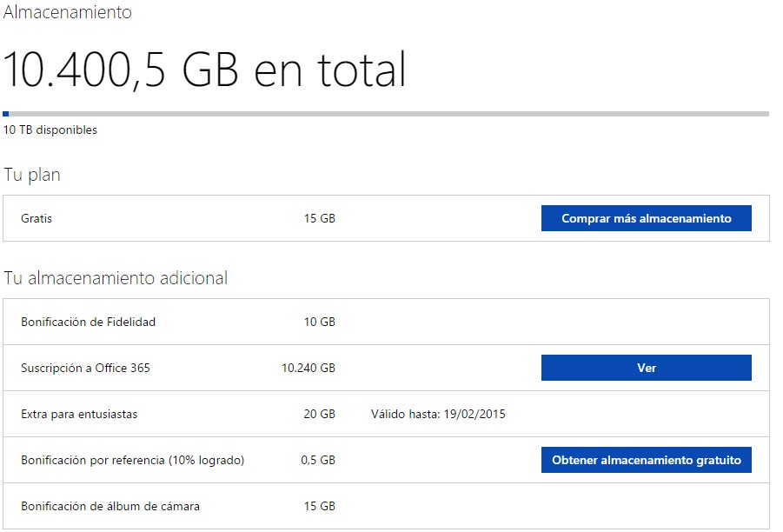783x532 pixels.
Task: Select Bonificación por referencia (10% logrado) label
Action: (x=132, y=461)
